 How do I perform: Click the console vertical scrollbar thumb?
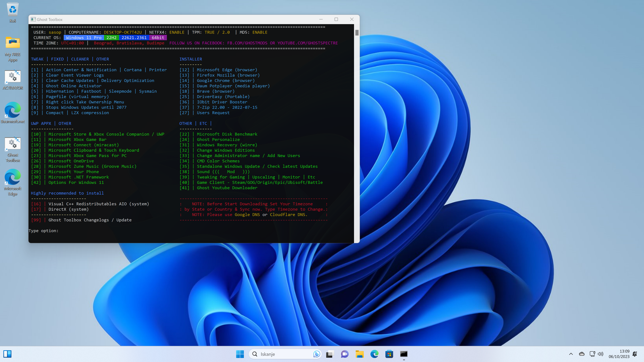pos(357,33)
